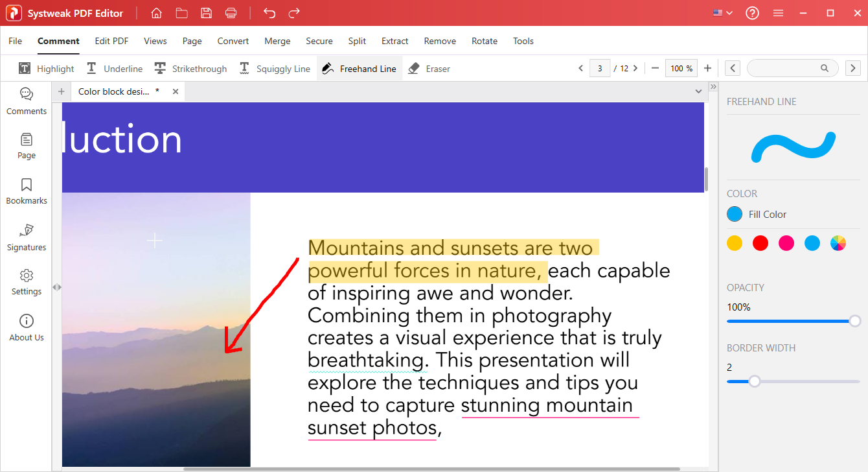868x472 pixels.
Task: Open the Signatures panel
Action: point(26,237)
